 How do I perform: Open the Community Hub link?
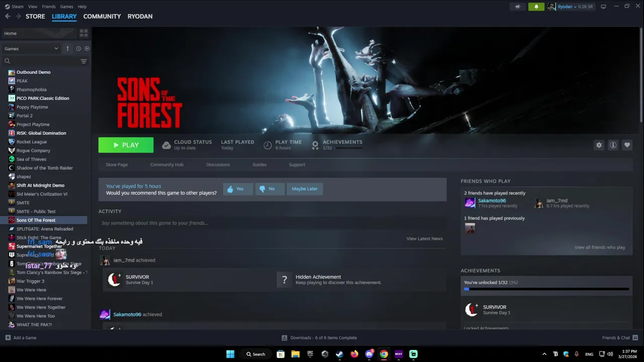click(x=167, y=164)
